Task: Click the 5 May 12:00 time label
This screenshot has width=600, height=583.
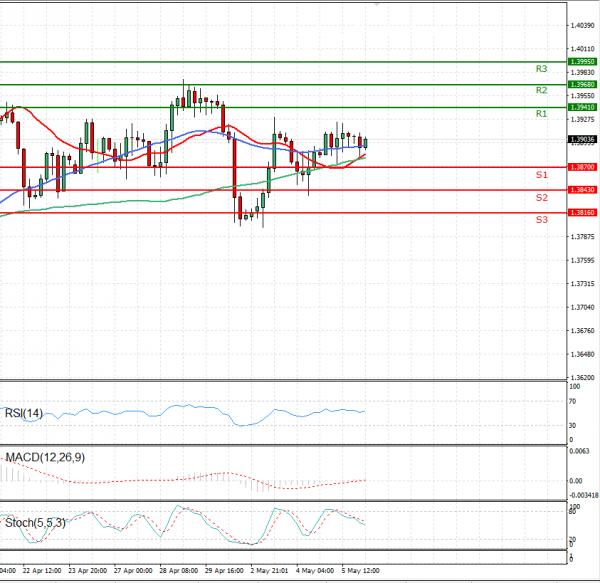Action: (360, 571)
